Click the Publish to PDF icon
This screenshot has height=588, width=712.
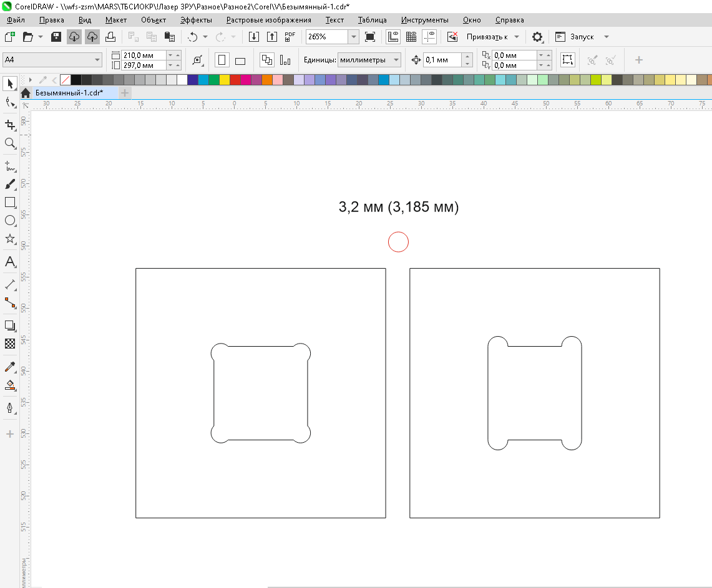click(x=290, y=37)
